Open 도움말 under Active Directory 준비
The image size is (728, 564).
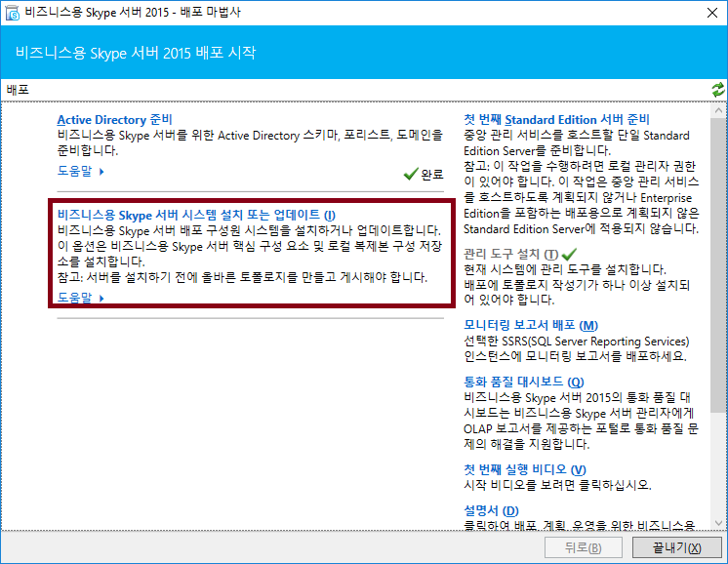click(75, 171)
